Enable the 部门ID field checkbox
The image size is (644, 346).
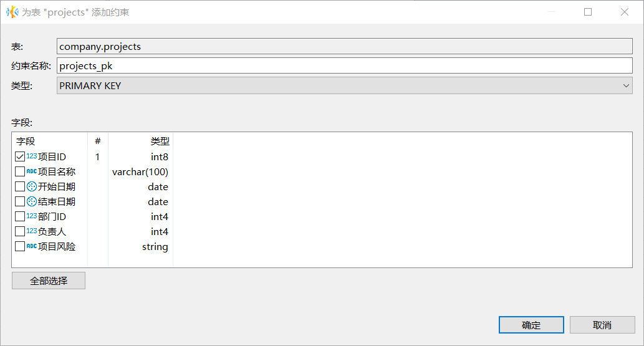[20, 216]
